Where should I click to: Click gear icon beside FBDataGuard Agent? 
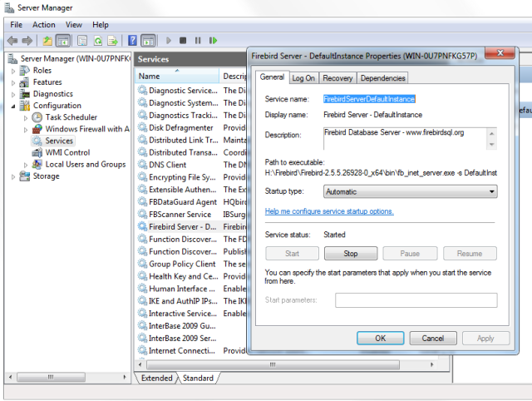point(142,201)
